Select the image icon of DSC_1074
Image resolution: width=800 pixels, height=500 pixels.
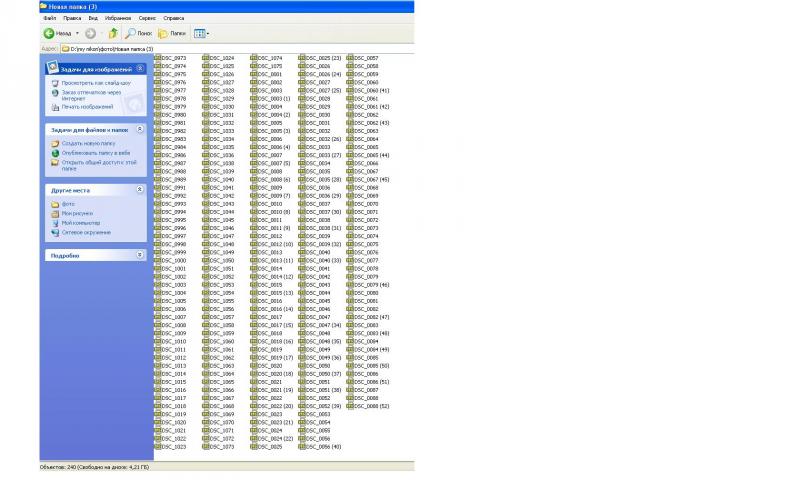(254, 58)
